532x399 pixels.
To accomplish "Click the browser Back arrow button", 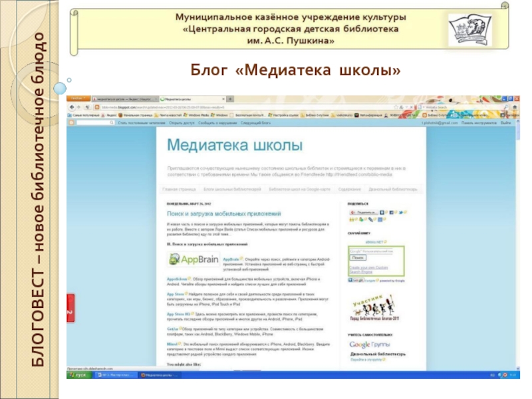I will [72, 107].
